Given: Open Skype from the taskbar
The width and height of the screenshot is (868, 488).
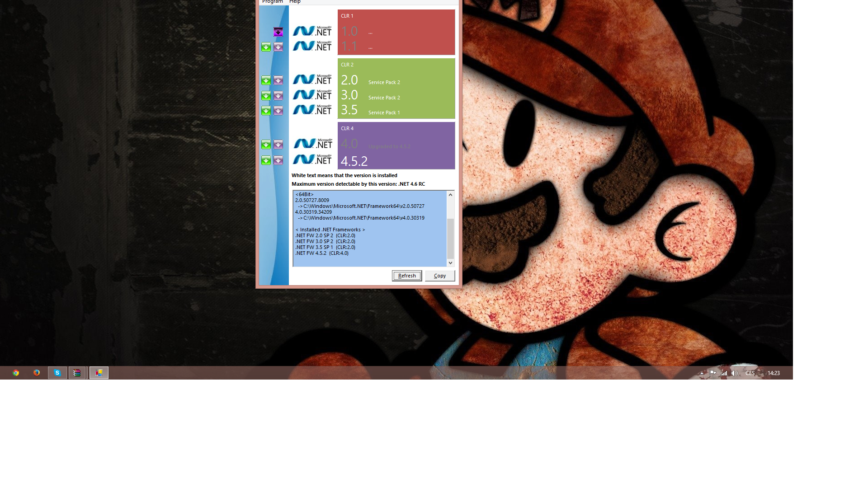Looking at the screenshot, I should point(57,373).
